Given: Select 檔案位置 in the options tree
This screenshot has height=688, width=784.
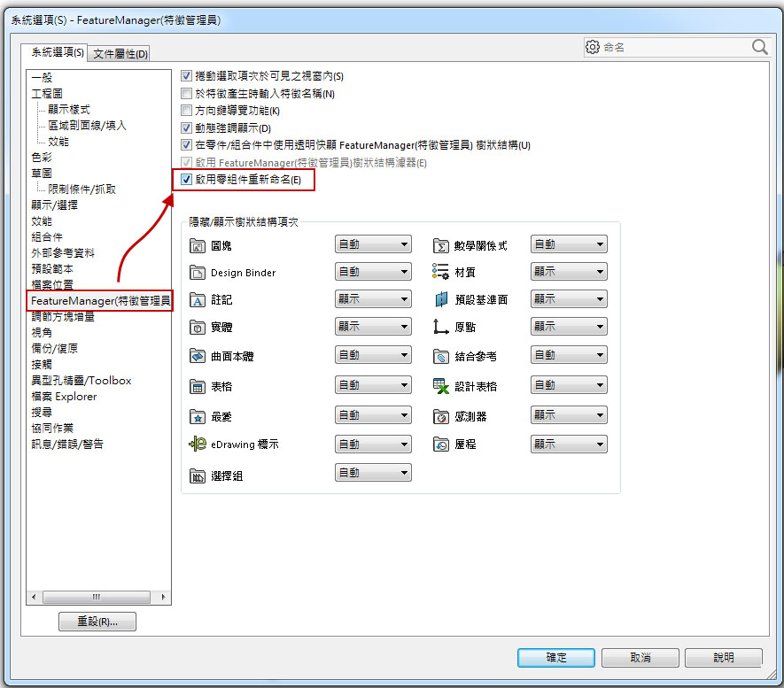Looking at the screenshot, I should [52, 284].
